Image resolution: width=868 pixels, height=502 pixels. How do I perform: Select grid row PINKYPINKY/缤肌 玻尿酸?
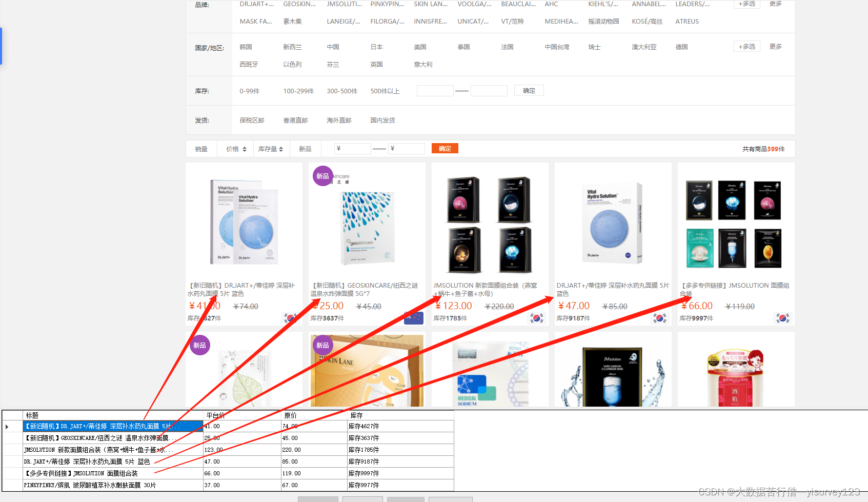[113, 485]
